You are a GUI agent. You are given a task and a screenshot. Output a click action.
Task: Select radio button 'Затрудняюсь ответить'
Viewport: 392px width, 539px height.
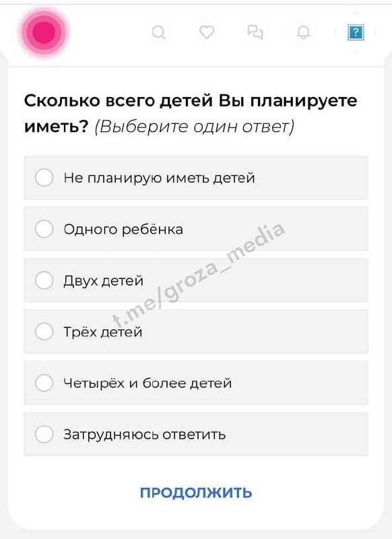(44, 434)
